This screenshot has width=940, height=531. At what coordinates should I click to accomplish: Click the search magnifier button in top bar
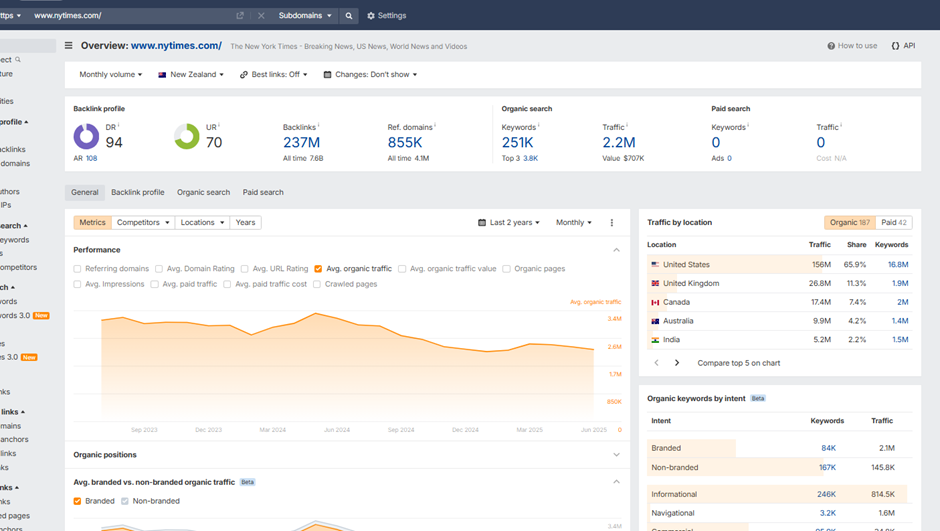pyautogui.click(x=348, y=16)
